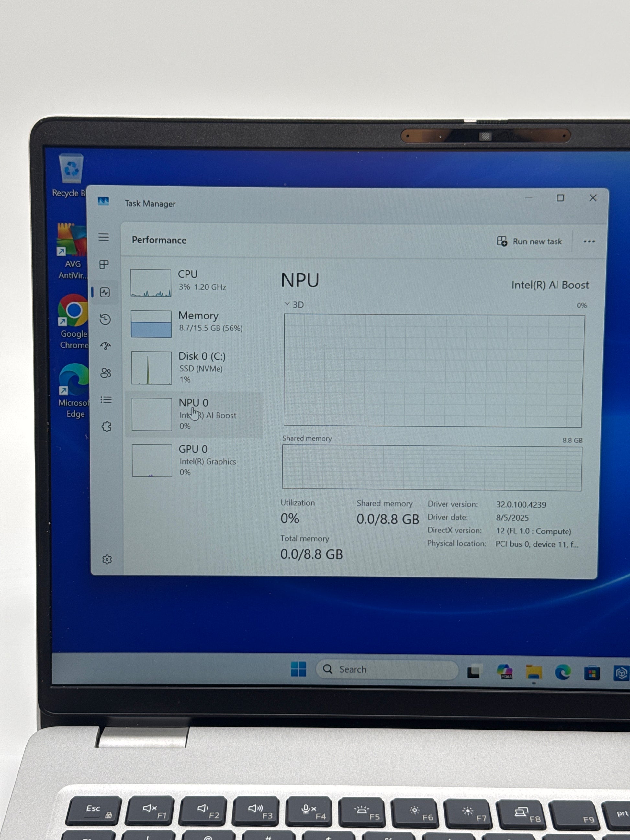Click Run new task button

pyautogui.click(x=529, y=241)
